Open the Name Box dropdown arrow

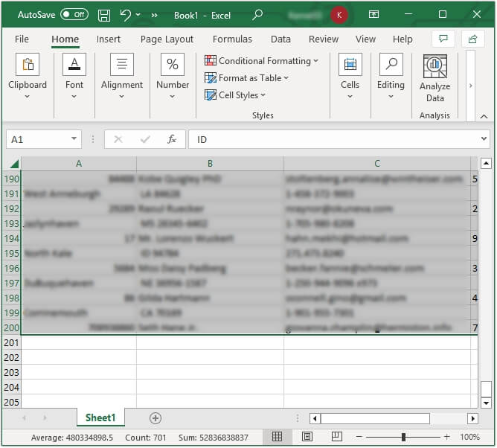(74, 138)
